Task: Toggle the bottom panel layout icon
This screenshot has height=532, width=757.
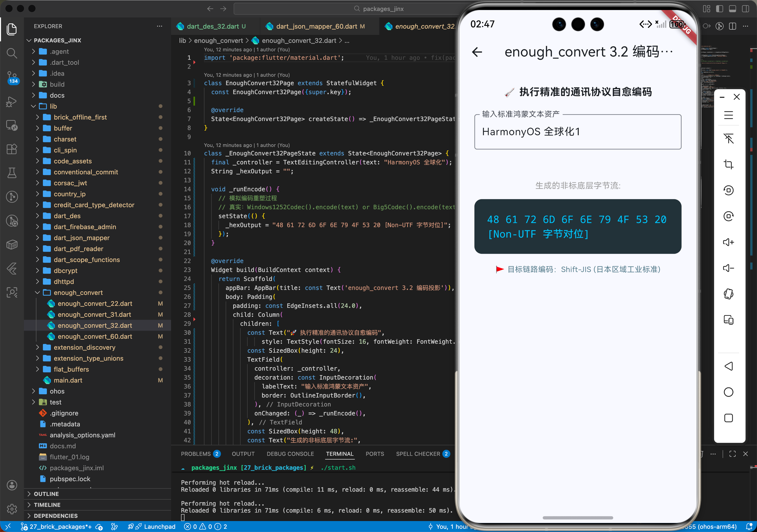Action: [732, 9]
